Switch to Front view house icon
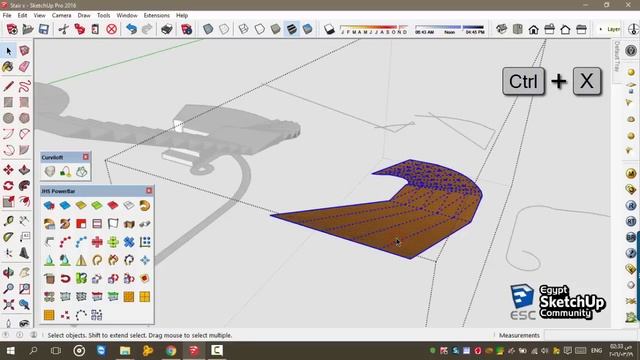Viewport: 640px width, 360px height. click(x=533, y=29)
